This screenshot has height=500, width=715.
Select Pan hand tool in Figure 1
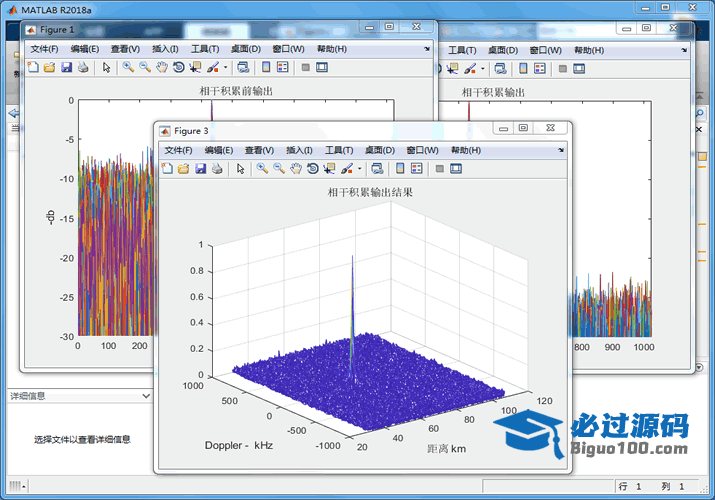point(162,67)
